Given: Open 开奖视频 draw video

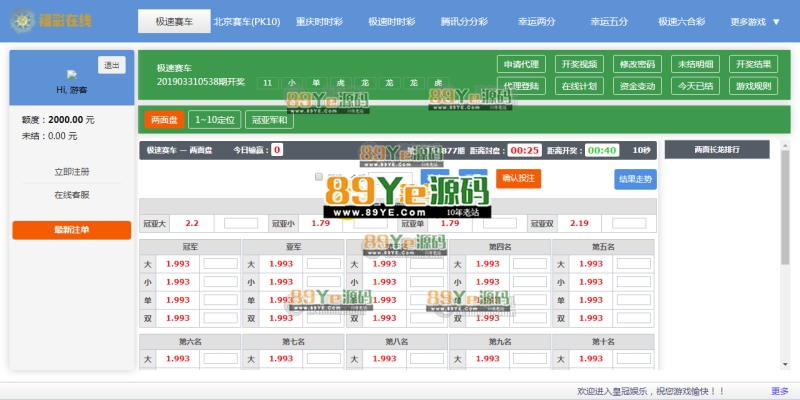Looking at the screenshot, I should tap(580, 64).
